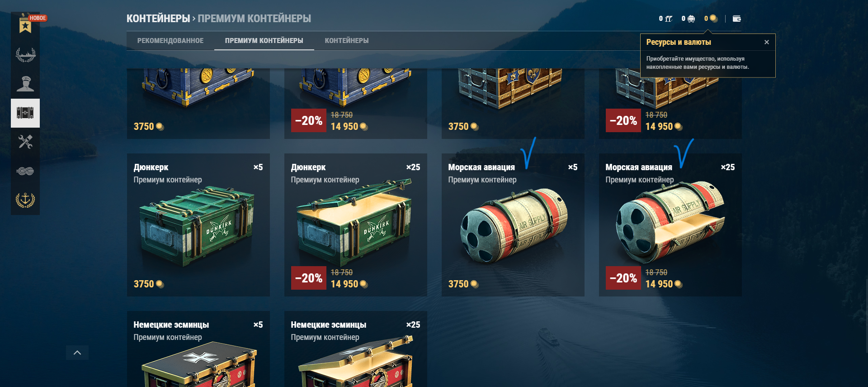868x387 pixels.
Task: Open the rope knot camouflage icon
Action: pyautogui.click(x=25, y=171)
